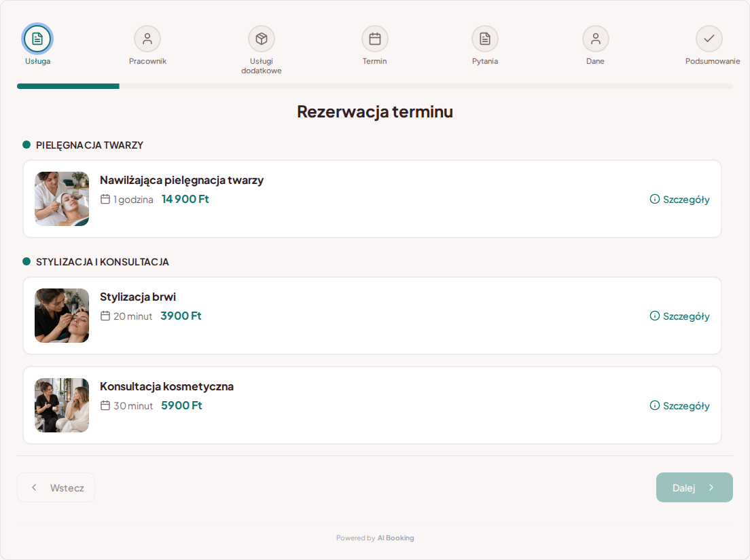Select the Termin step label
This screenshot has height=560, width=750.
tap(374, 61)
